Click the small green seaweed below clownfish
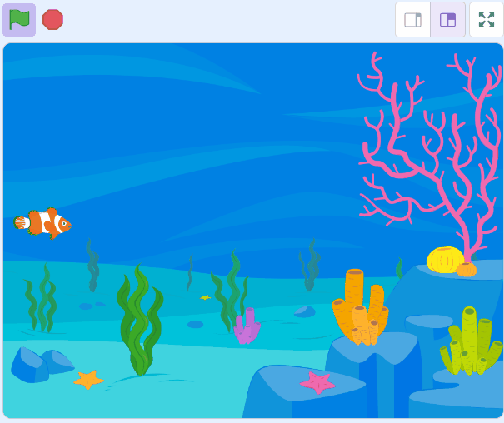This screenshot has height=423, width=504. click(x=40, y=301)
